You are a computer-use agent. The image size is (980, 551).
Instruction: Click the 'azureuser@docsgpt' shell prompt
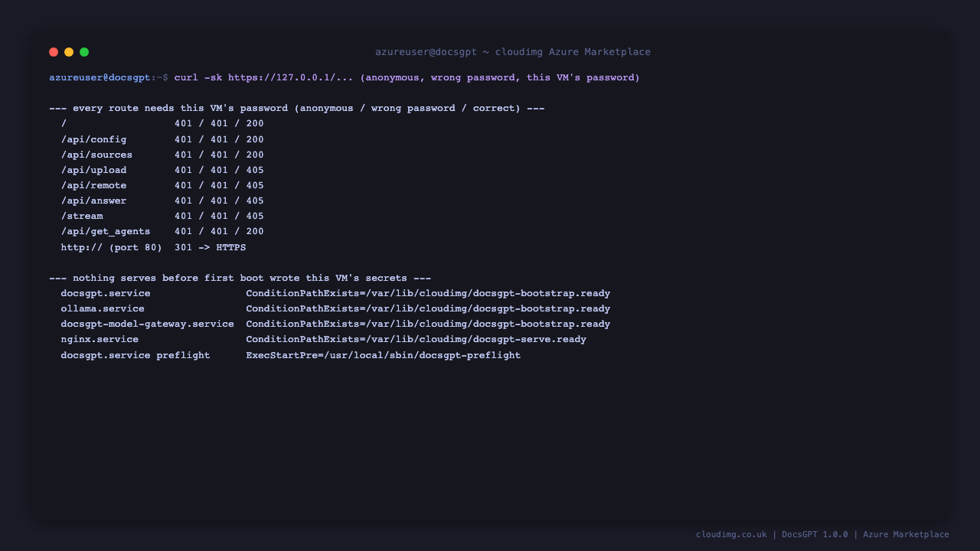[100, 77]
